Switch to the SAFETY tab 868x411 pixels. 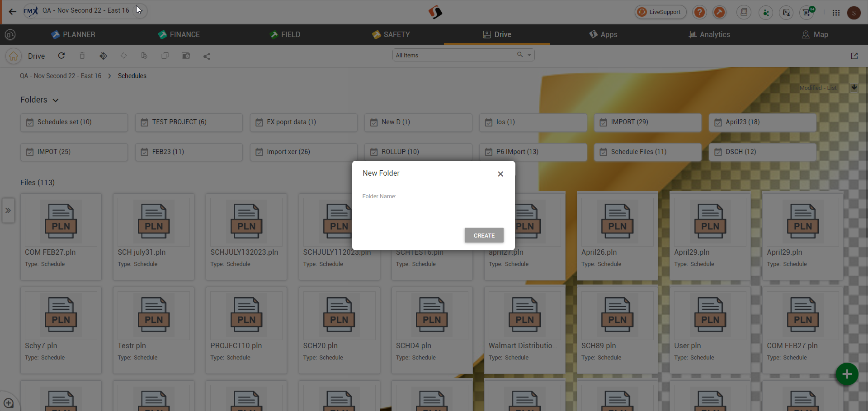click(x=391, y=34)
